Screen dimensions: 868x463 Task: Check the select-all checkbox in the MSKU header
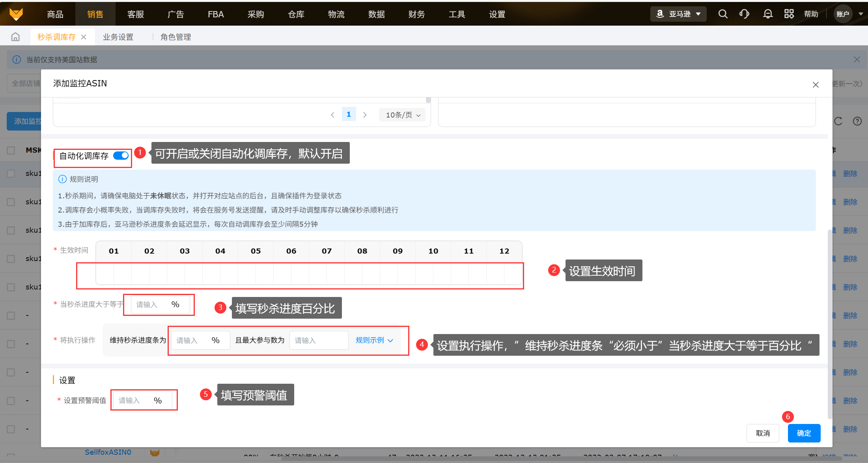pos(11,150)
